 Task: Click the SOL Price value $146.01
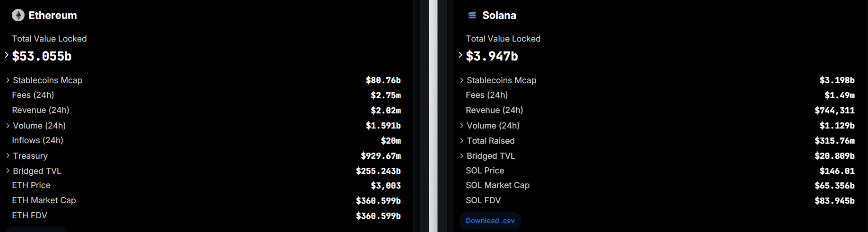pyautogui.click(x=837, y=171)
